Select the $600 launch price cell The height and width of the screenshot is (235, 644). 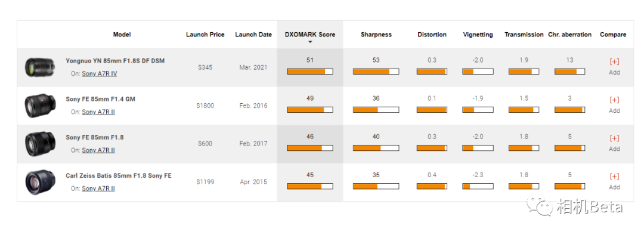[205, 144]
